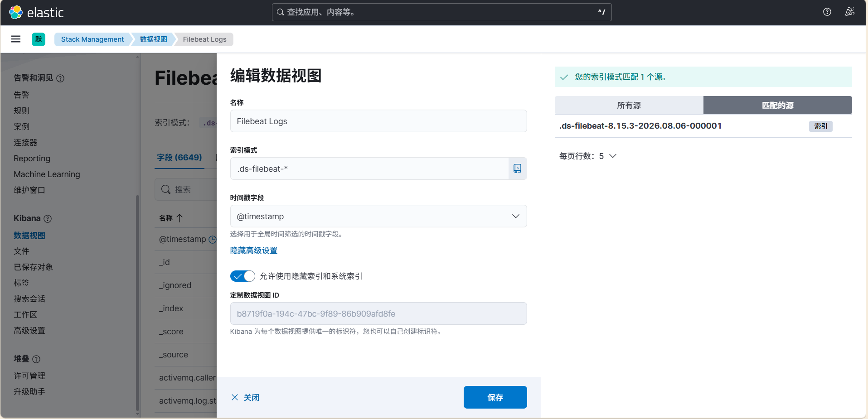This screenshot has height=419, width=868.
Task: Open 数据视图 in Kibana sidebar
Action: (x=29, y=235)
